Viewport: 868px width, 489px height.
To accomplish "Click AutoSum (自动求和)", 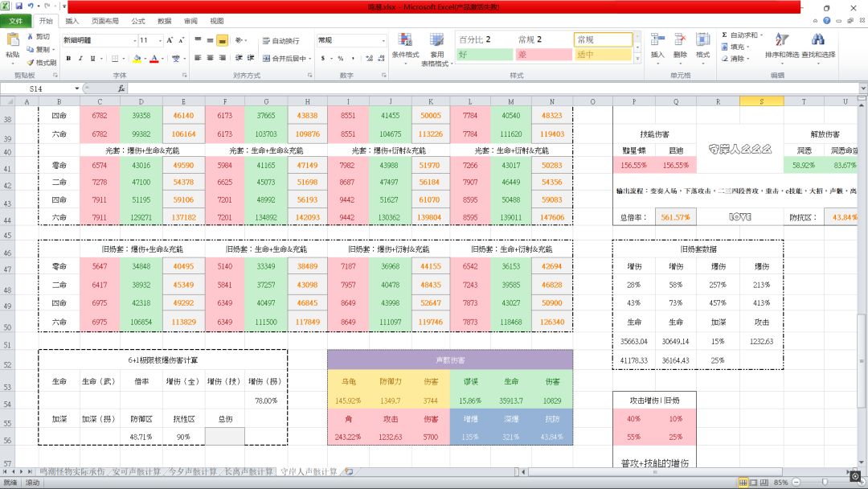I will pyautogui.click(x=742, y=35).
